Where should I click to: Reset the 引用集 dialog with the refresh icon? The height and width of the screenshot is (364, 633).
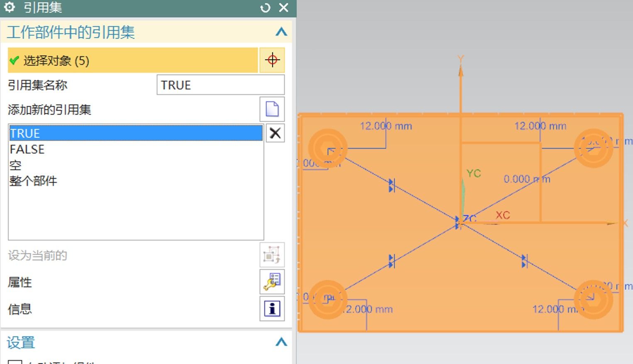coord(265,7)
